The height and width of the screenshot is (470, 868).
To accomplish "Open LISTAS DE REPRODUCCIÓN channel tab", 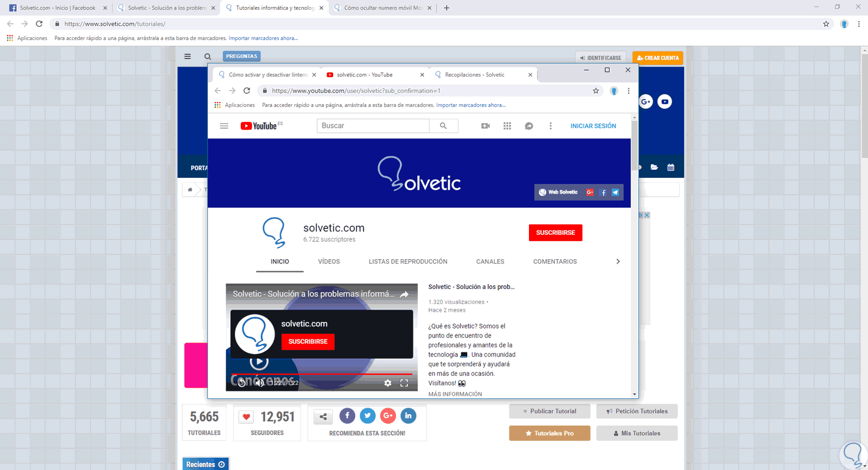I will point(408,261).
